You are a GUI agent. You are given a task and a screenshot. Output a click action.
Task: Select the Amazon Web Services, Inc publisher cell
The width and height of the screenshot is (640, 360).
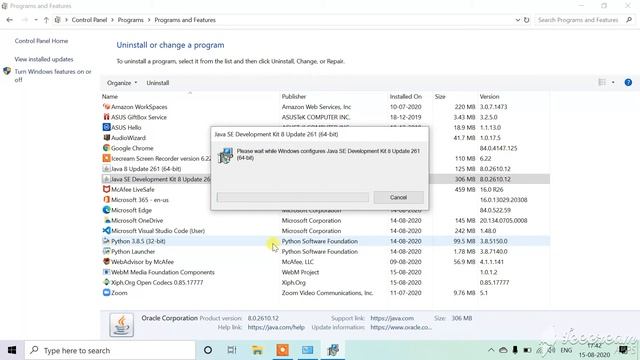point(316,107)
